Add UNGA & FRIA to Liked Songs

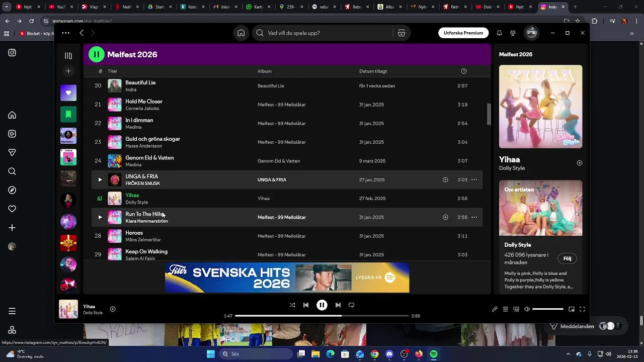(x=445, y=179)
